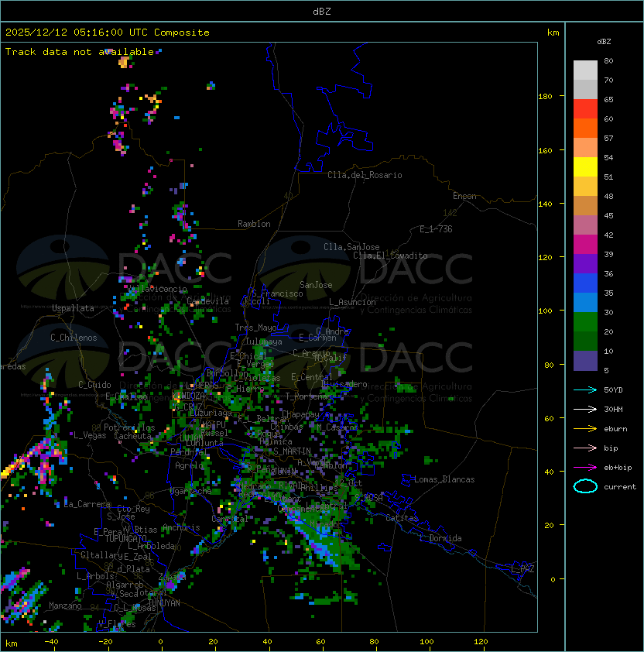Click the 'Manzano' place label
This screenshot has width=644, height=652.
65,606
